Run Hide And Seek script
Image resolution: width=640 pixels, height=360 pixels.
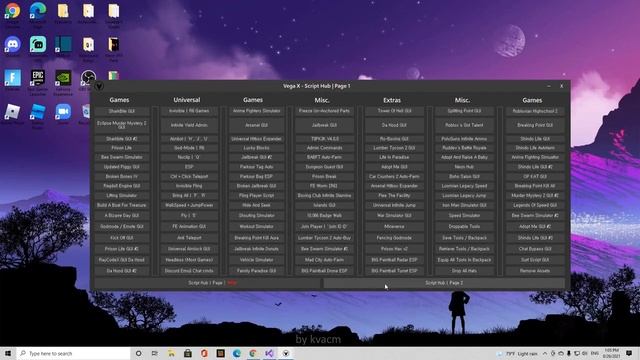[x=256, y=205]
